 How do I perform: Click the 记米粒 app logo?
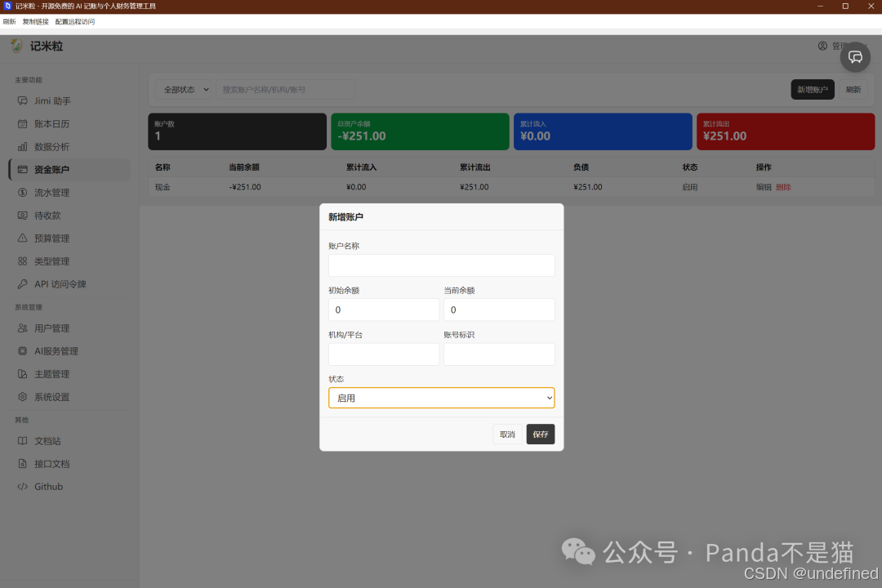[17, 46]
